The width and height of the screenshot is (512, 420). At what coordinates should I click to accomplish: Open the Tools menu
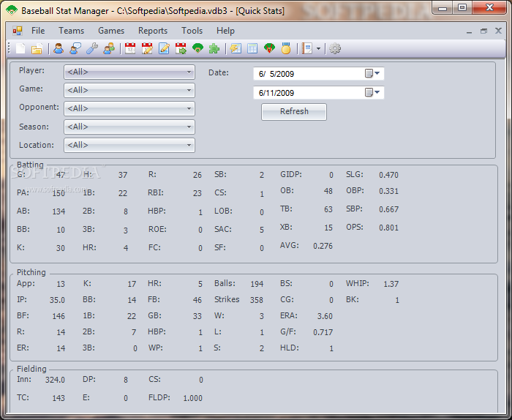tap(192, 31)
